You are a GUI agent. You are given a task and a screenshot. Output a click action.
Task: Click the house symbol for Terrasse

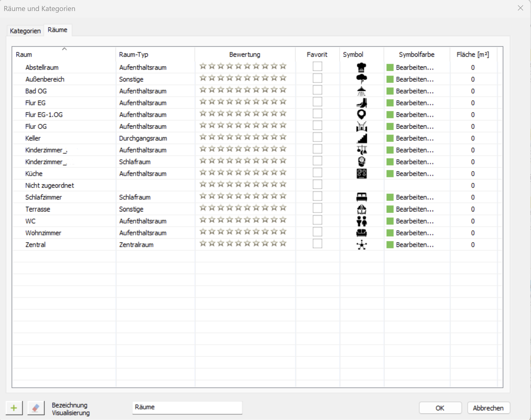[x=362, y=209]
